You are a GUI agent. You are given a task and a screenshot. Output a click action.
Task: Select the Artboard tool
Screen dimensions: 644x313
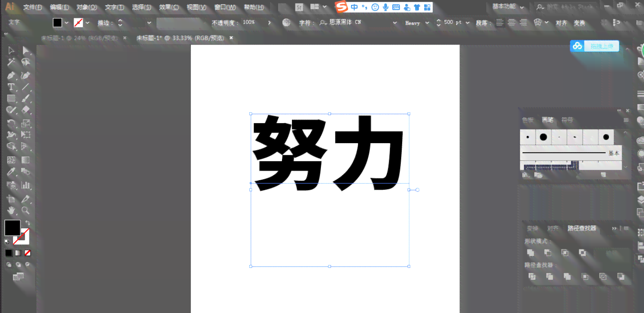[12, 199]
